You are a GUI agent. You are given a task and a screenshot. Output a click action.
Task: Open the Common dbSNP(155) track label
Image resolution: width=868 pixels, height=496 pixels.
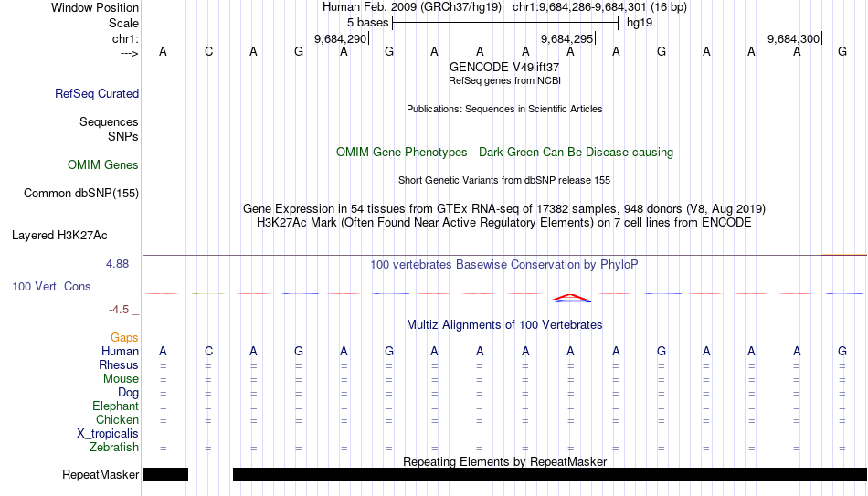(x=80, y=194)
